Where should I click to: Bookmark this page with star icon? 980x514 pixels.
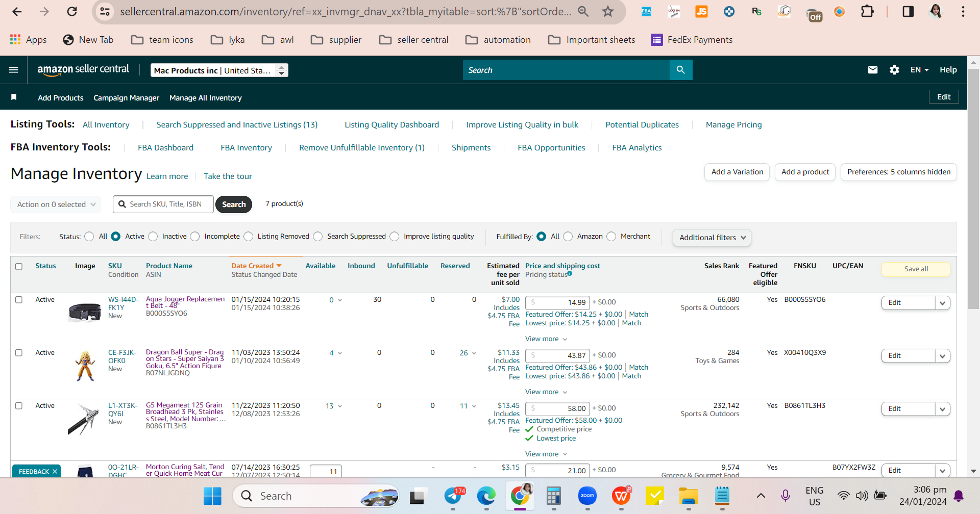607,11
